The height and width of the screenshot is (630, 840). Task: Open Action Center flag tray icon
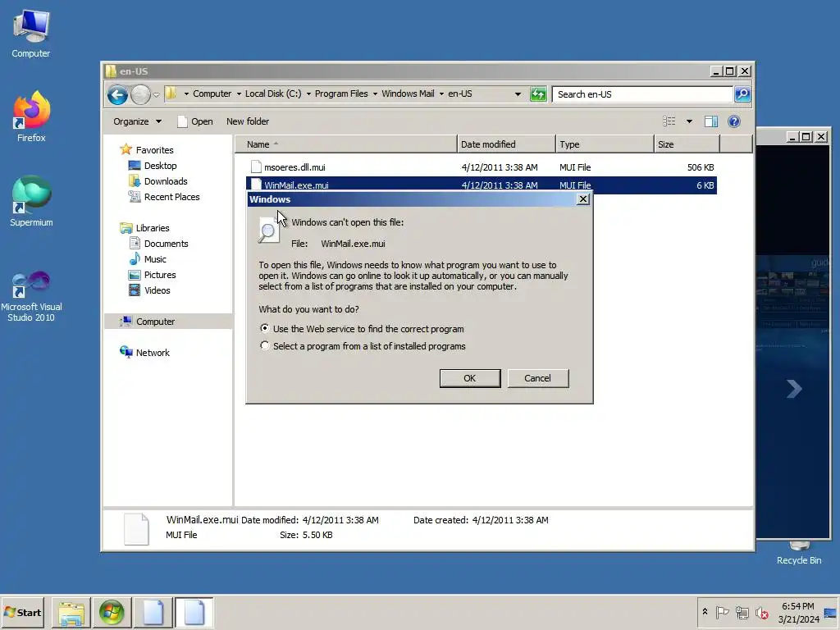(x=722, y=612)
